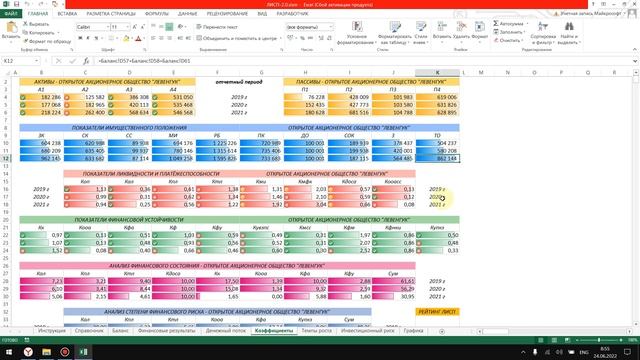Toggle align text right
Viewport: 640px width, 360px height.
(x=169, y=38)
